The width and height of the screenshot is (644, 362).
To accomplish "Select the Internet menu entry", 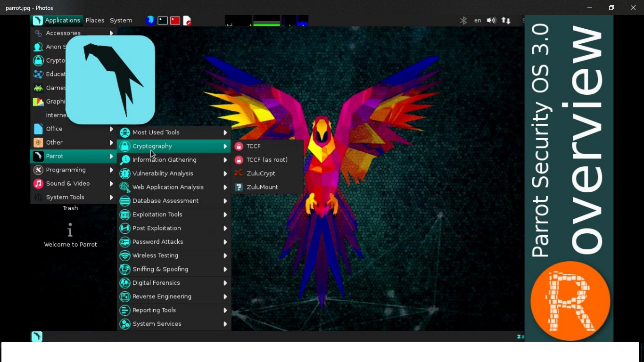I will pyautogui.click(x=56, y=115).
